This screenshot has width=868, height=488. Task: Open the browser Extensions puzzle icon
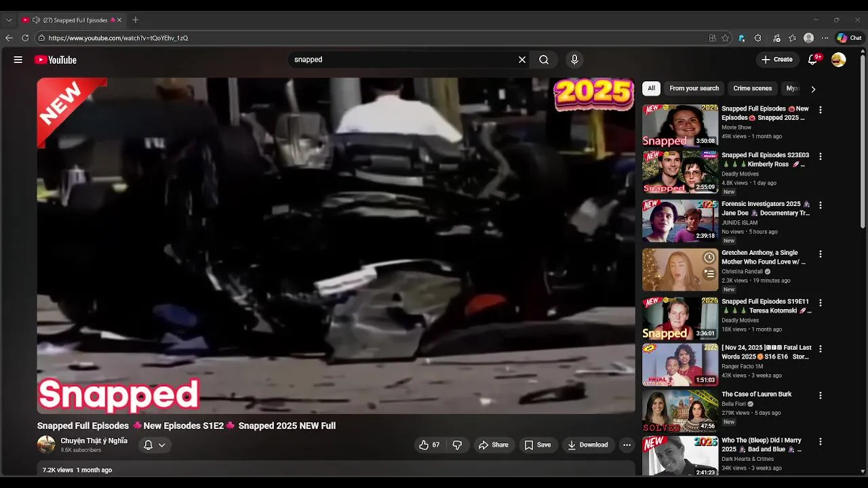click(758, 38)
